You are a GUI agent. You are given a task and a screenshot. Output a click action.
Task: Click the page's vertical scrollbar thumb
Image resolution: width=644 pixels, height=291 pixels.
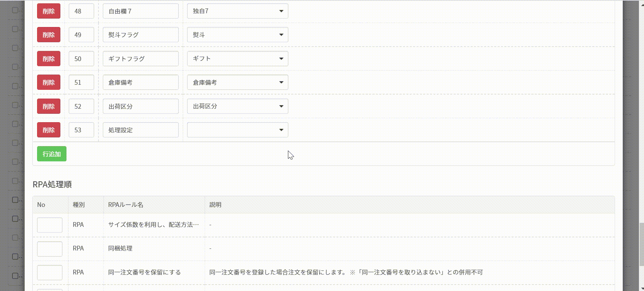(x=641, y=244)
